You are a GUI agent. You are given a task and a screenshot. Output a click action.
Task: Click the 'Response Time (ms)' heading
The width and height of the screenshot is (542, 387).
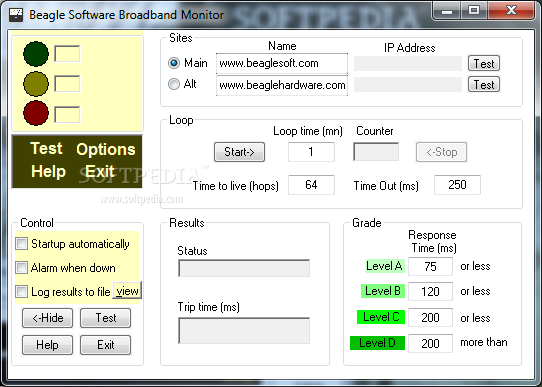coord(433,241)
